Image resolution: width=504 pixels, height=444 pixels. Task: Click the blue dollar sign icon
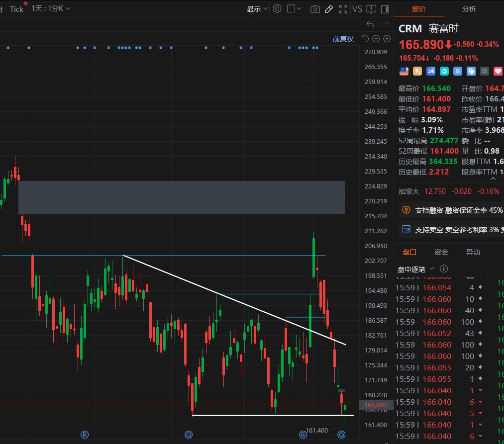[458, 71]
